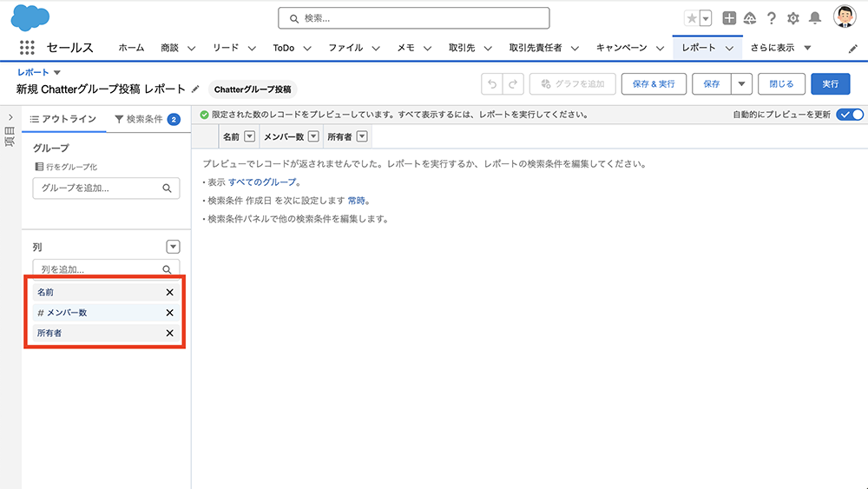The width and height of the screenshot is (868, 489).
Task: Expand the ファイル nav chevron
Action: [x=376, y=48]
